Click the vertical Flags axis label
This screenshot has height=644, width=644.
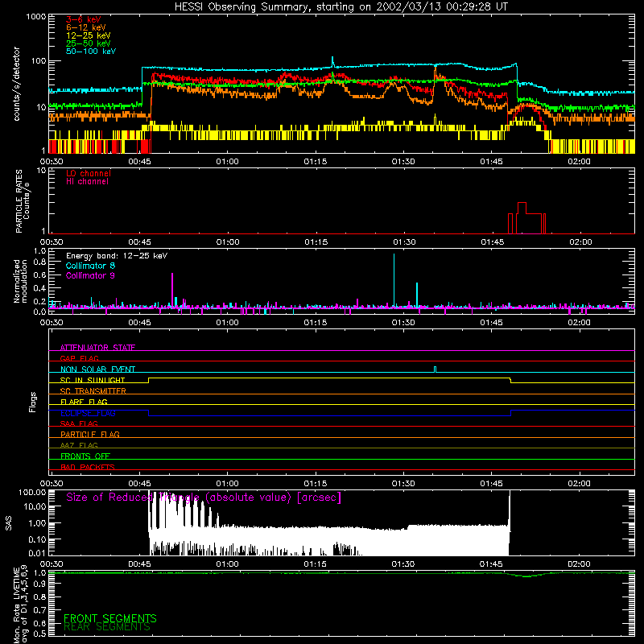(x=32, y=402)
